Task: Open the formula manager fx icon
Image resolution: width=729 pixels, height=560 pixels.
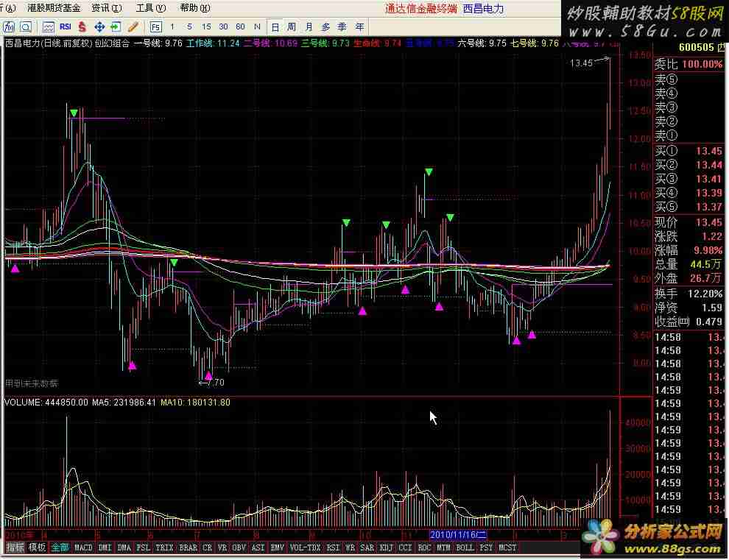Action: [10, 26]
